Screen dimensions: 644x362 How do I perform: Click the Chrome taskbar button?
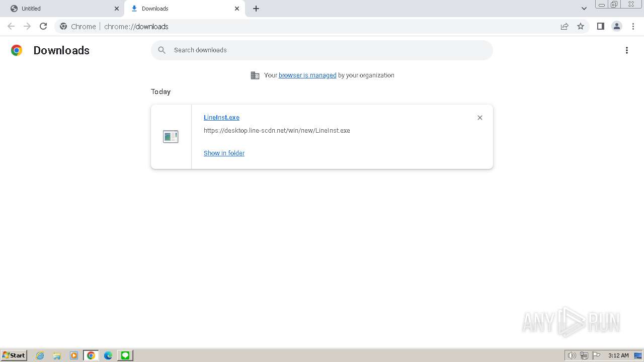pos(91,355)
